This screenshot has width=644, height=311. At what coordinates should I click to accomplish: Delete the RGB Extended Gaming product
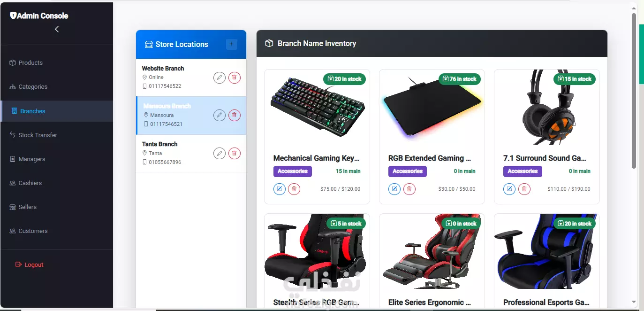[x=409, y=189]
